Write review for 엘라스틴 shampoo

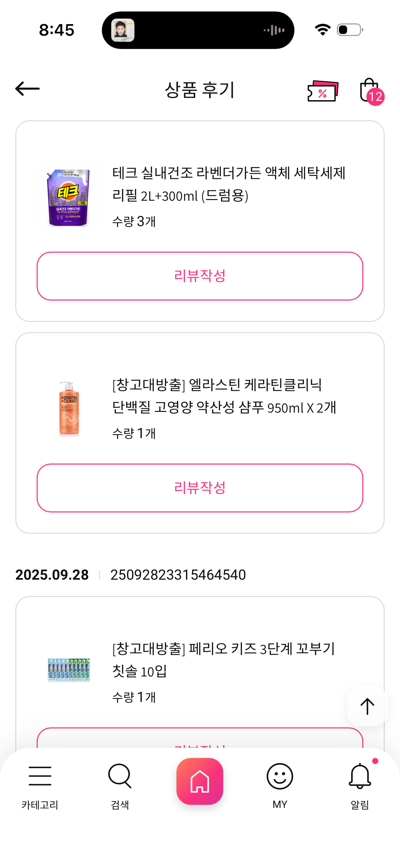pos(200,488)
